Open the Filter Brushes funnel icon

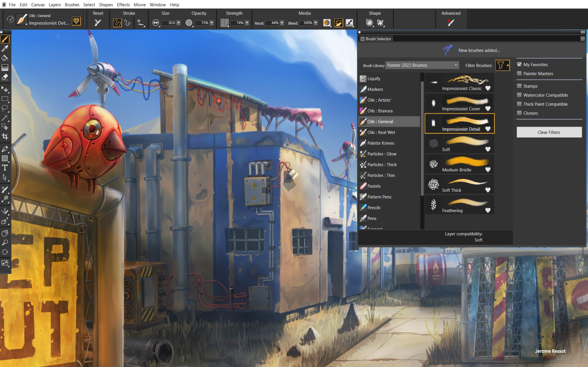click(501, 65)
